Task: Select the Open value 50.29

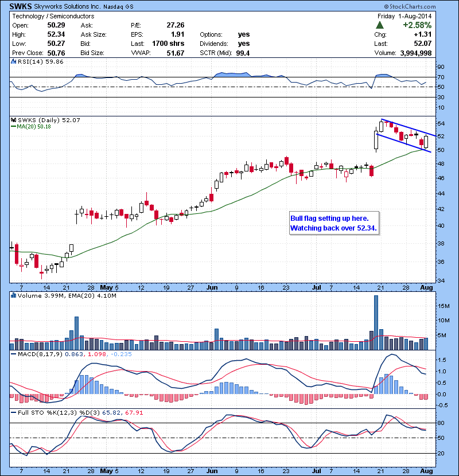Action: pos(56,25)
